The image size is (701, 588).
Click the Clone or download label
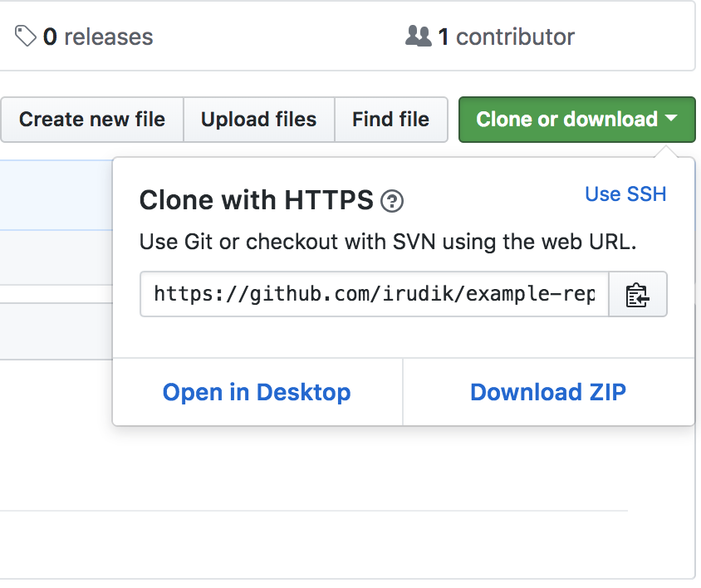[x=566, y=120]
